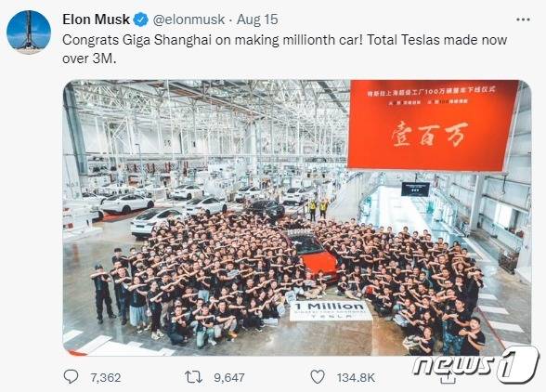Click the news1 watermark logo
Image resolution: width=546 pixels, height=392 pixels.
click(475, 365)
